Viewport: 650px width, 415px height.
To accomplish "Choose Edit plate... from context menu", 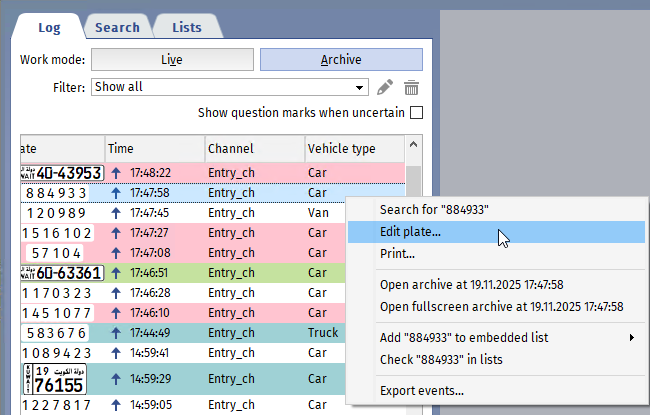I will [410, 232].
